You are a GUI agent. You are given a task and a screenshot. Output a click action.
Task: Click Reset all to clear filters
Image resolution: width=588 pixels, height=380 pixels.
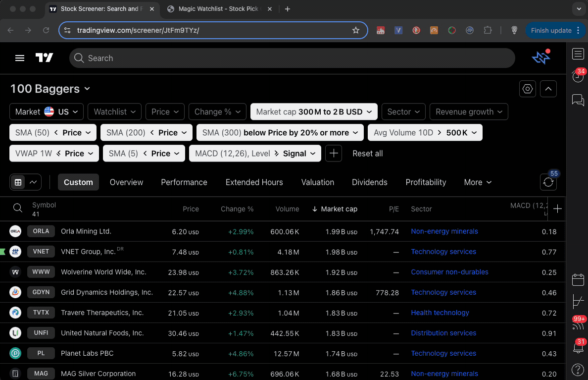click(367, 153)
